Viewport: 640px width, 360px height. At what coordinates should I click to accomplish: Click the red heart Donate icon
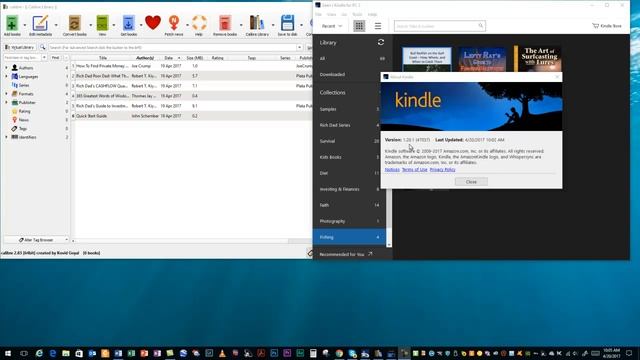pyautogui.click(x=153, y=22)
